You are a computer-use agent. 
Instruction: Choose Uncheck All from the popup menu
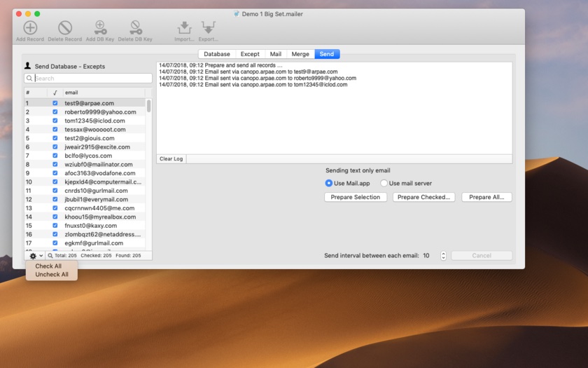pyautogui.click(x=52, y=275)
